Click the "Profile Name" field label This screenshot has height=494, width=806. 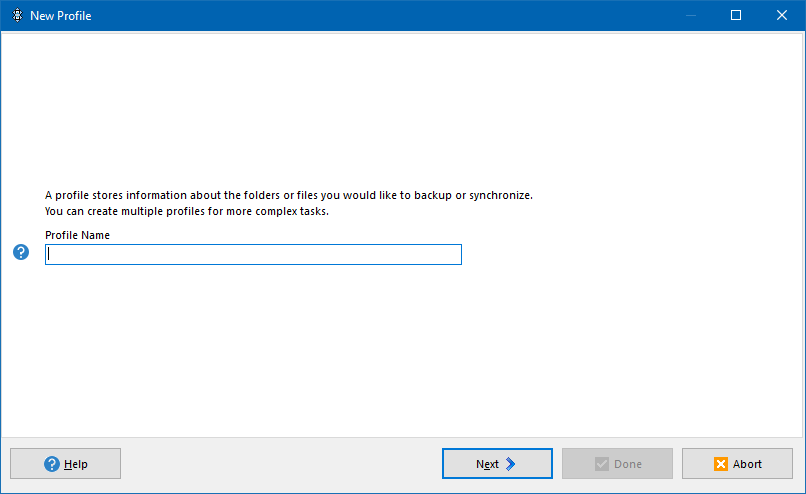[x=77, y=235]
